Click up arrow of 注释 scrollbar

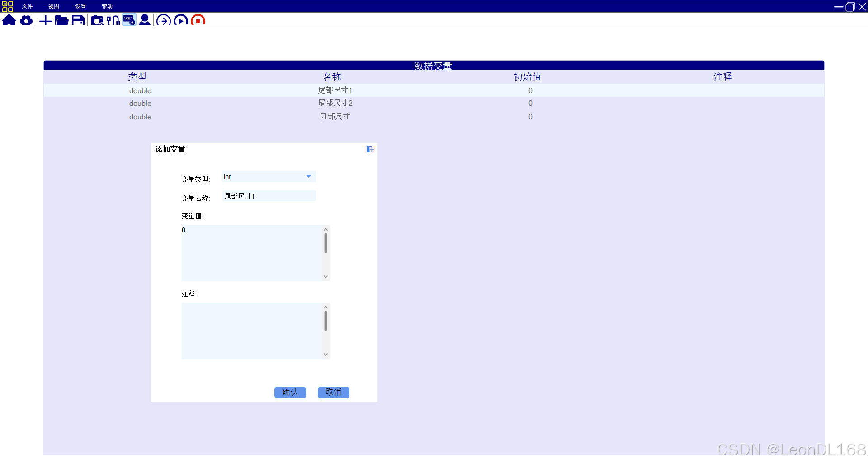pos(325,307)
